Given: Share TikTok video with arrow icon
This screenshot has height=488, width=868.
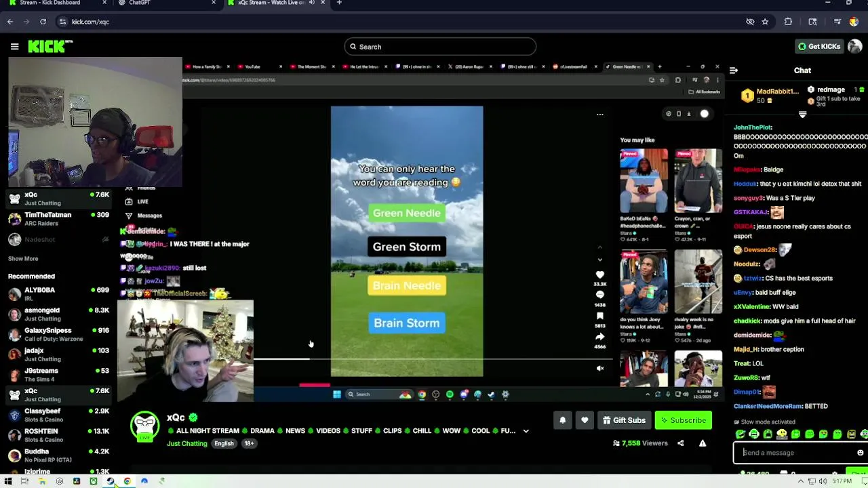Looking at the screenshot, I should click(599, 337).
